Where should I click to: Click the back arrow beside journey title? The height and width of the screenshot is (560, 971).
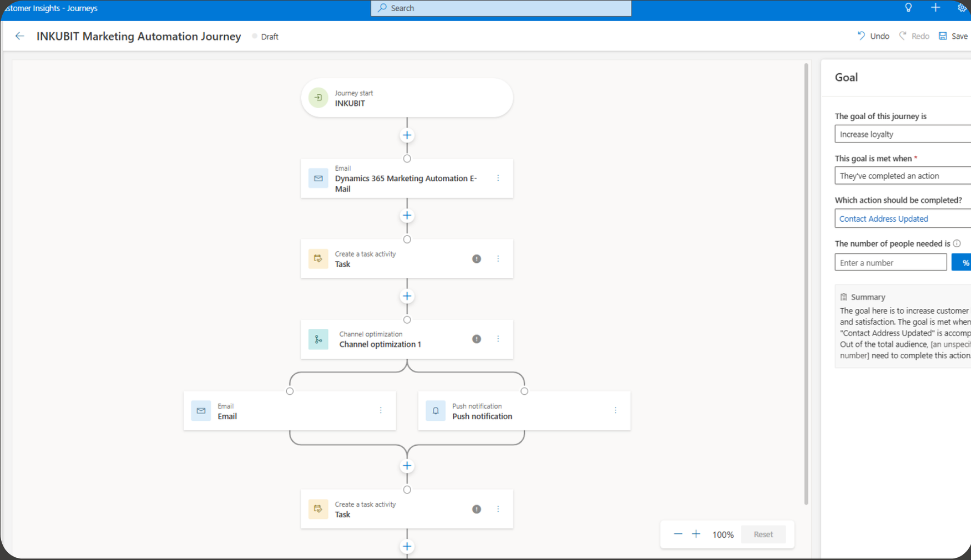(20, 36)
